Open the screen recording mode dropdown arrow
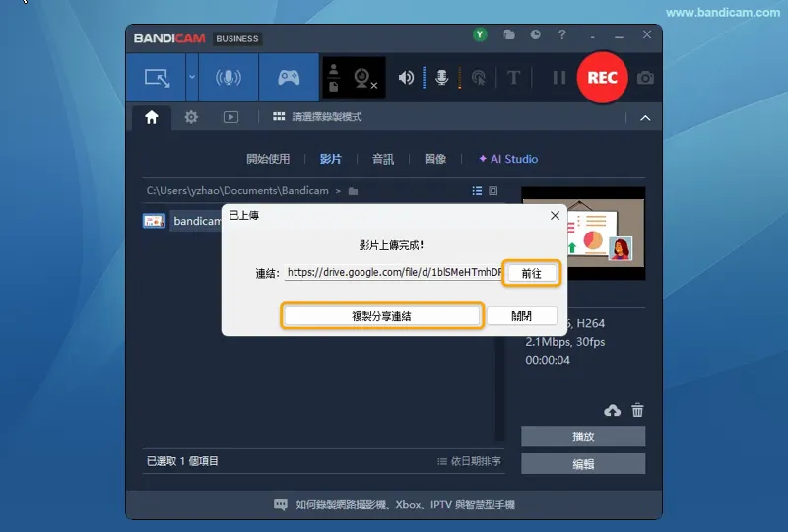Viewport: 788px width, 532px height. coord(192,78)
